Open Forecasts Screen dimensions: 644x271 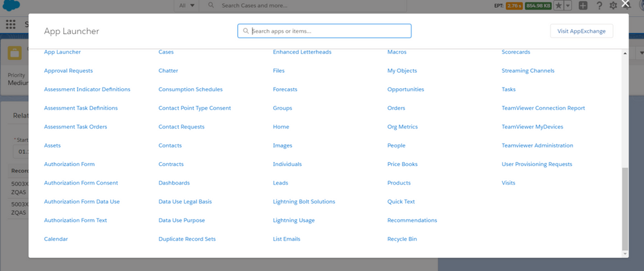click(x=285, y=89)
